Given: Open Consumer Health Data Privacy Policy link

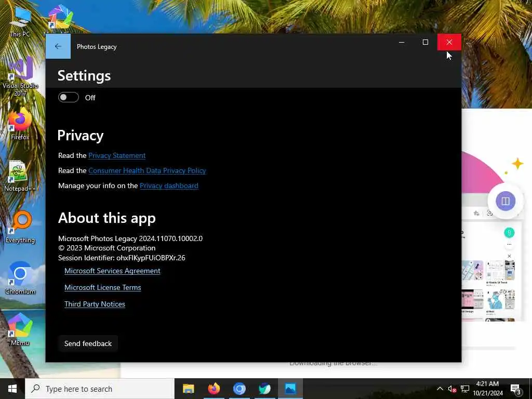Looking at the screenshot, I should [147, 170].
